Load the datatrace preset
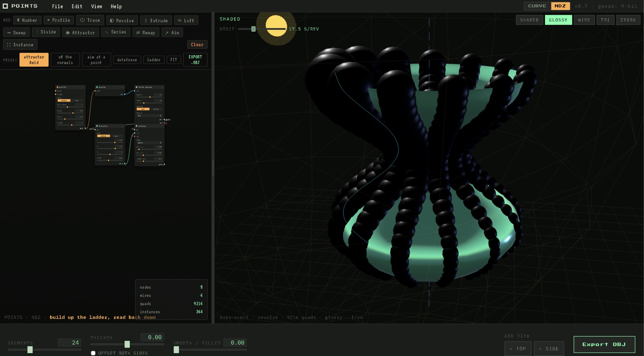This screenshot has width=644, height=356. click(x=127, y=60)
